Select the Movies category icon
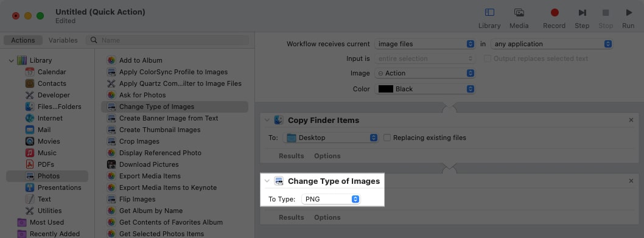644x238 pixels. point(30,141)
